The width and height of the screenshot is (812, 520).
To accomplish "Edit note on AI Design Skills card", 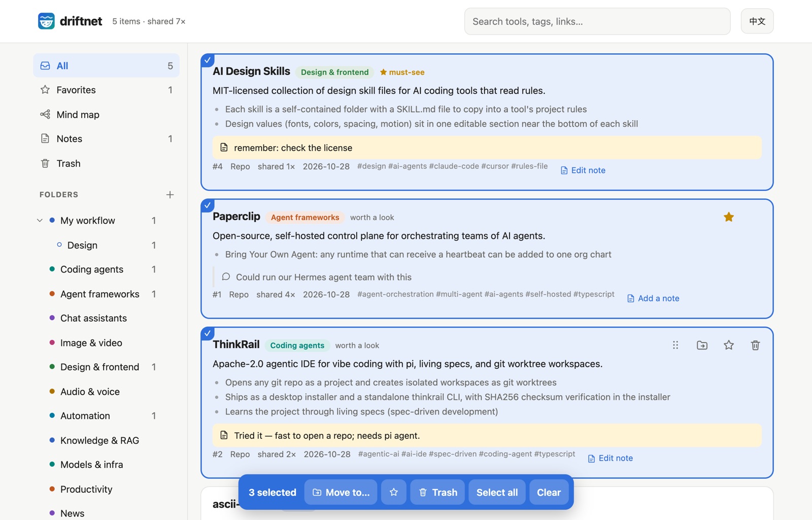I will [x=583, y=170].
